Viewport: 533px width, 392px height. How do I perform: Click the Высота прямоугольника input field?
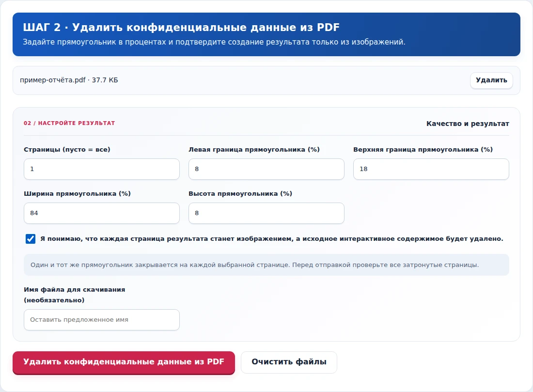(x=266, y=213)
